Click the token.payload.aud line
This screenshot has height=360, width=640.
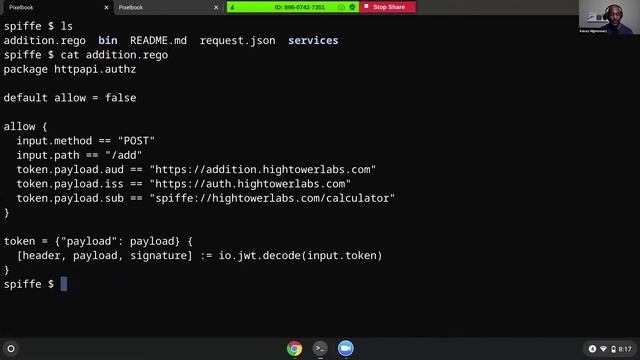coord(196,169)
